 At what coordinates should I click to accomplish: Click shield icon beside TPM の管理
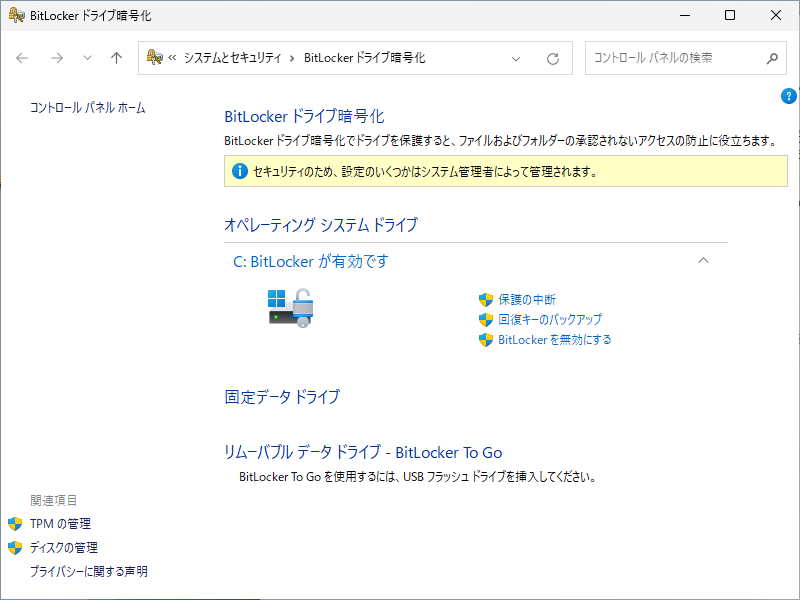[x=15, y=523]
